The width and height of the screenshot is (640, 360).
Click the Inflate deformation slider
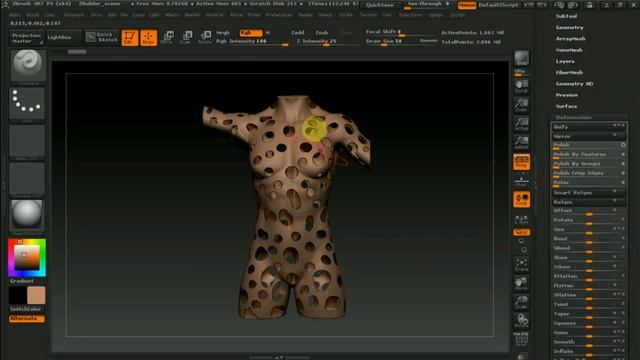(x=589, y=351)
